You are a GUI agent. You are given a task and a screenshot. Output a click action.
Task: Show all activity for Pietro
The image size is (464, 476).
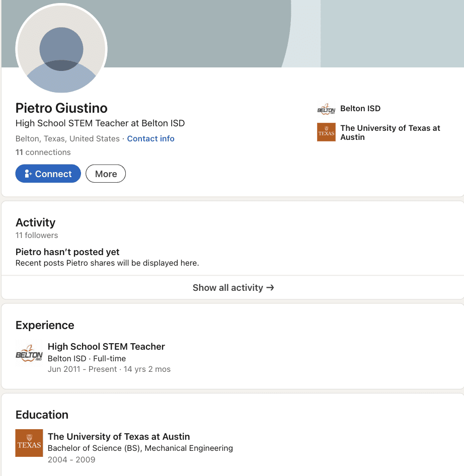(233, 287)
